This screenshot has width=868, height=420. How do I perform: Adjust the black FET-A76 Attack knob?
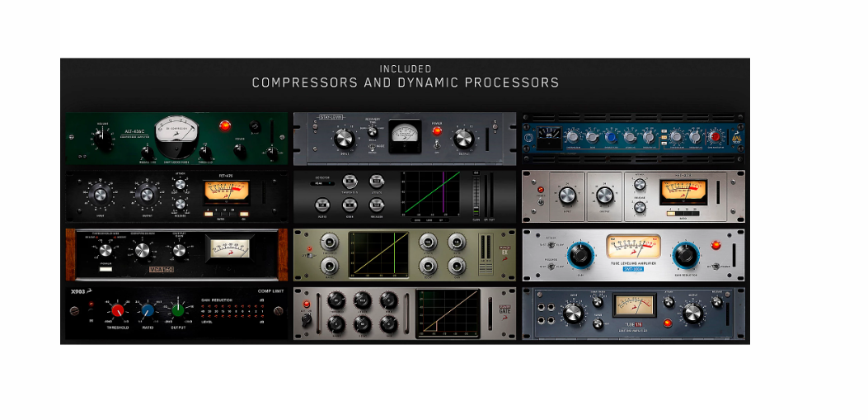180,185
